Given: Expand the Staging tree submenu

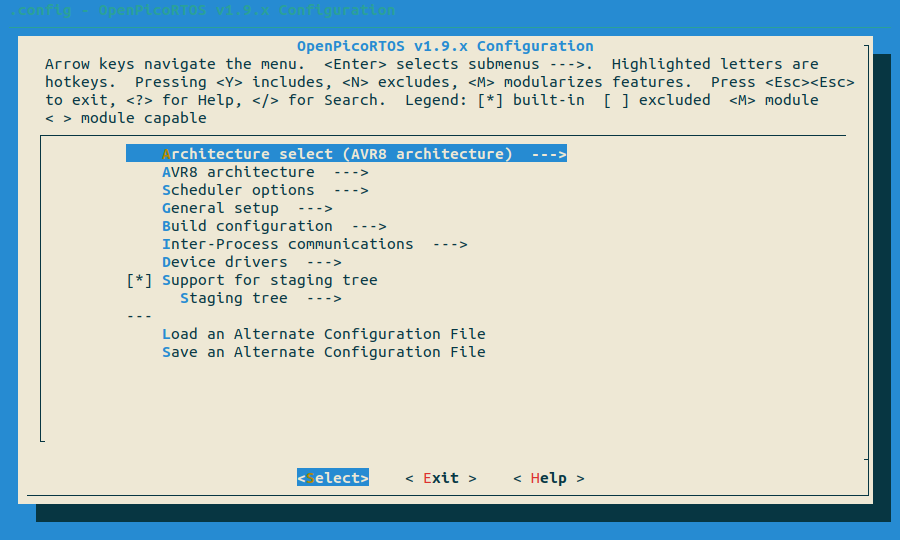Looking at the screenshot, I should click(x=261, y=298).
